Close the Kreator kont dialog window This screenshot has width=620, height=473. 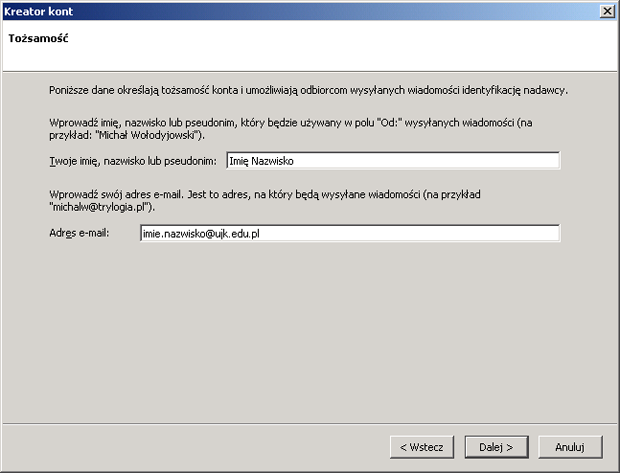[606, 10]
